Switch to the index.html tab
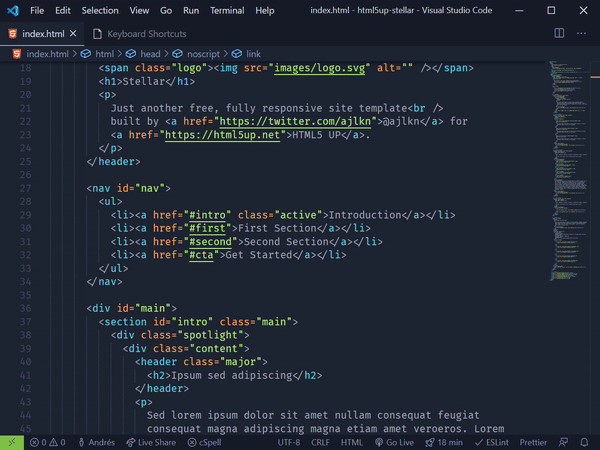 pos(42,34)
